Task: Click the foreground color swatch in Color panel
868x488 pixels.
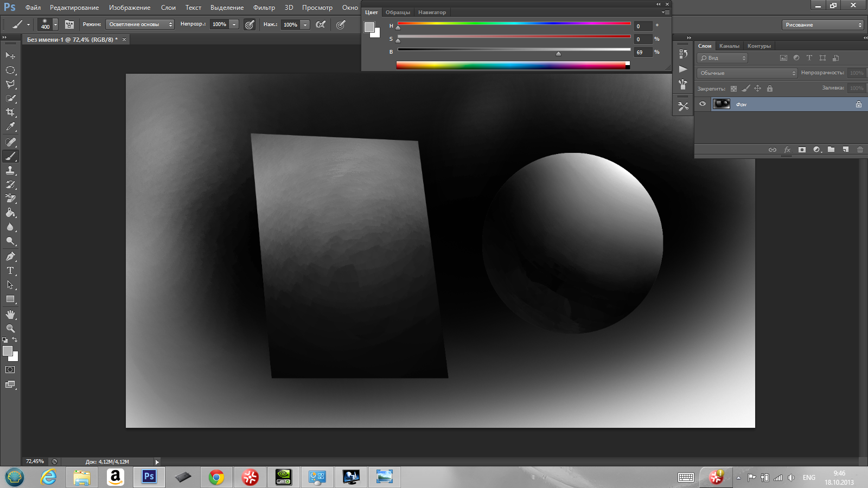Action: (x=369, y=27)
